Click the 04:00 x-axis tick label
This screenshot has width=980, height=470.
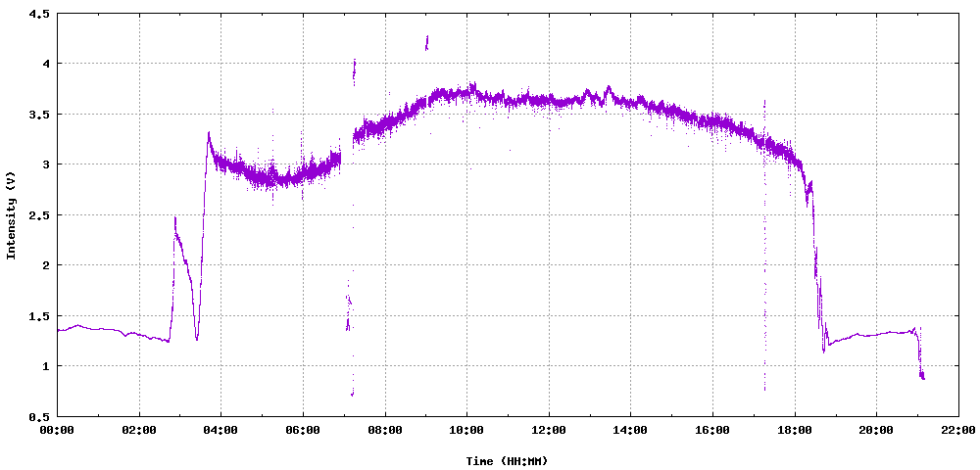tap(220, 430)
